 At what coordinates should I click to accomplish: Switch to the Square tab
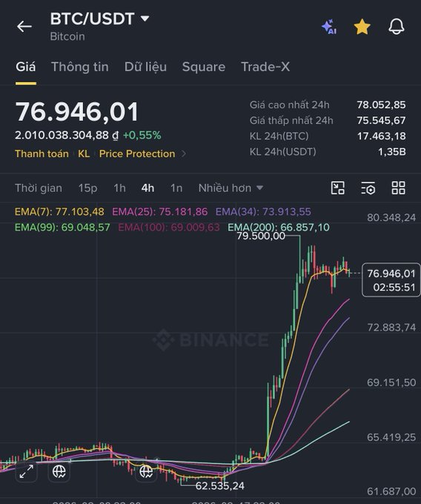tap(204, 67)
